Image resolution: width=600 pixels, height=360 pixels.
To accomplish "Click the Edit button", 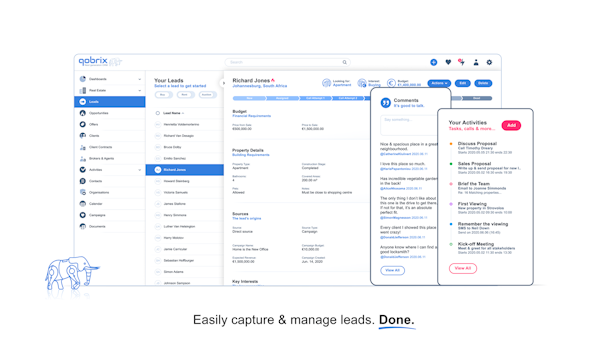I will (x=463, y=83).
